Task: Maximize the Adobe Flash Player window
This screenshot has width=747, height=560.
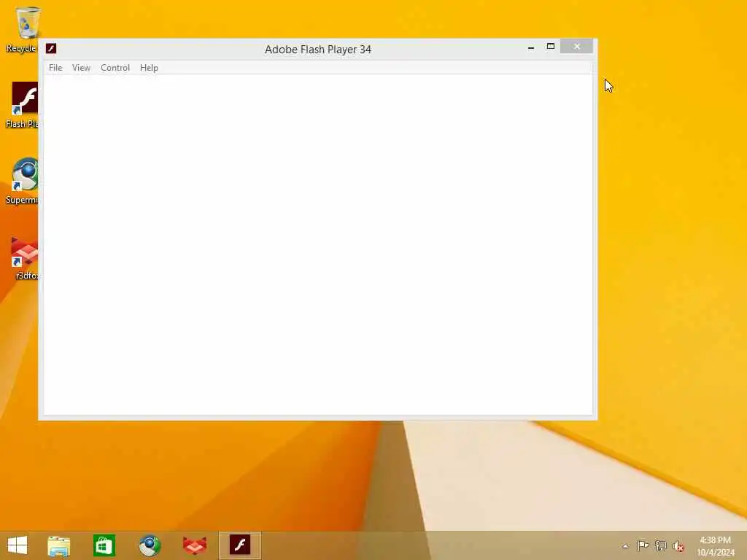Action: click(x=551, y=47)
